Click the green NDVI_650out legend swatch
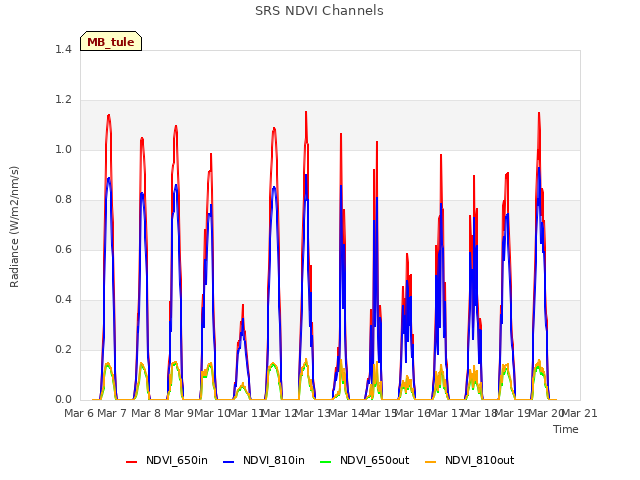The image size is (640, 480). point(326,462)
